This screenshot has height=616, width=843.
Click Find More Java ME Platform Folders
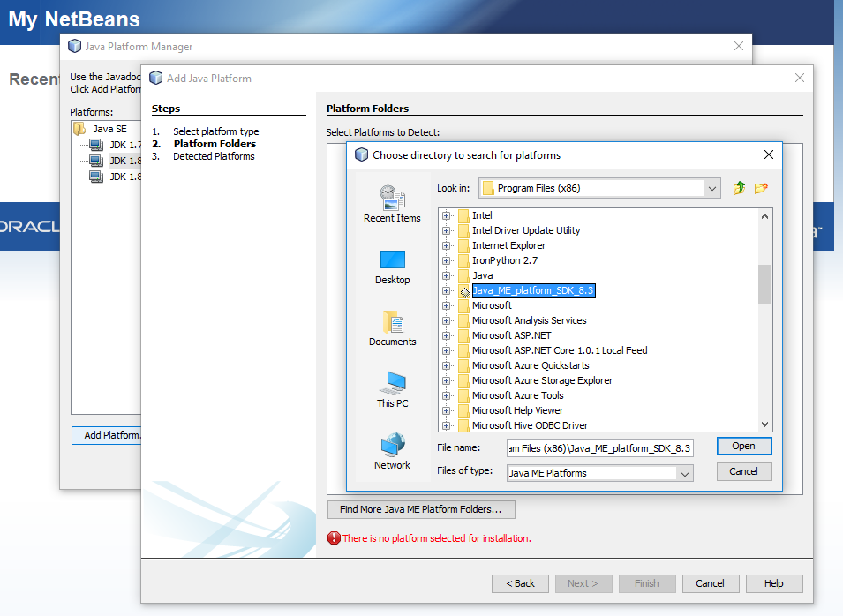(x=421, y=509)
